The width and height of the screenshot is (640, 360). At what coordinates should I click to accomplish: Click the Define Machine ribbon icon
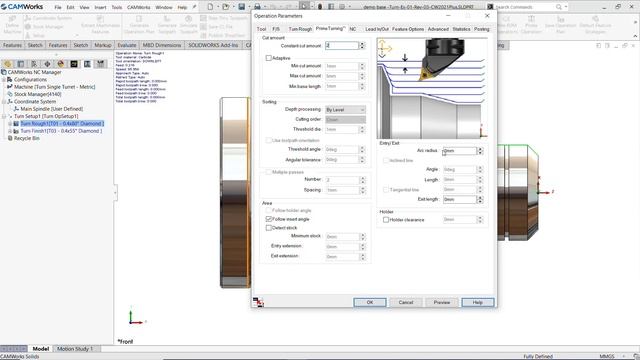(x=12, y=19)
